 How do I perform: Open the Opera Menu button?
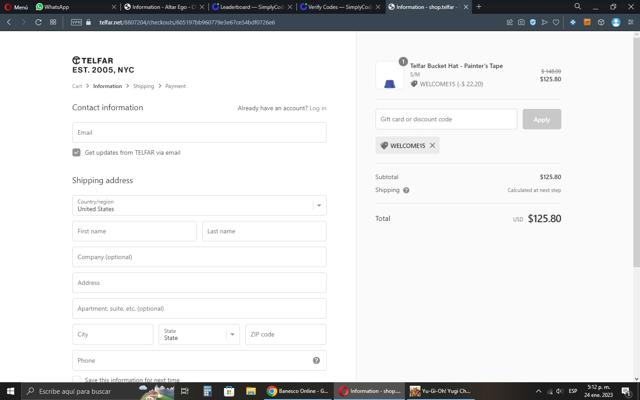(x=16, y=7)
